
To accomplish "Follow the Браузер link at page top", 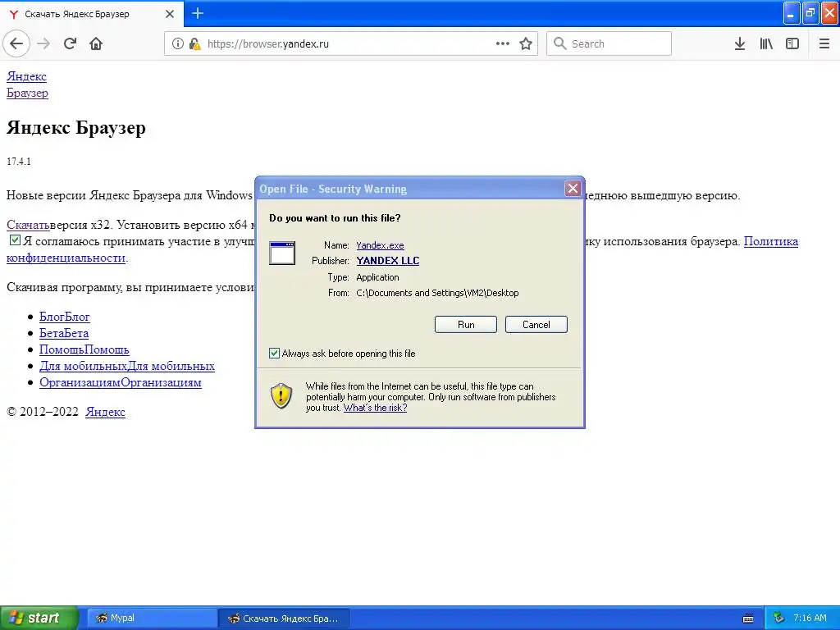I will click(27, 93).
